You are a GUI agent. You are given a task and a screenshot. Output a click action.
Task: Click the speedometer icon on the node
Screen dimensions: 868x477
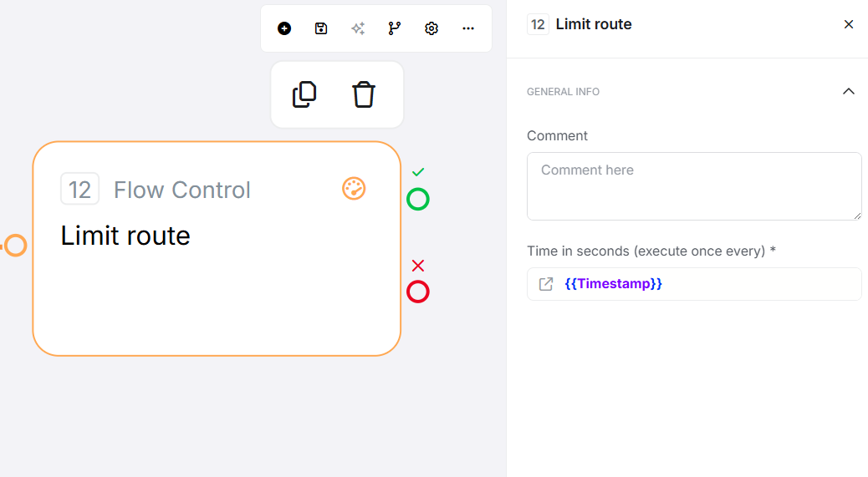[355, 189]
